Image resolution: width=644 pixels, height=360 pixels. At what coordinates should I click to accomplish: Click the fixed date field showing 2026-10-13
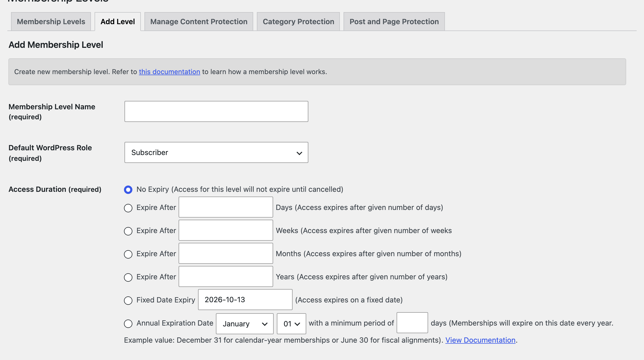[245, 300]
